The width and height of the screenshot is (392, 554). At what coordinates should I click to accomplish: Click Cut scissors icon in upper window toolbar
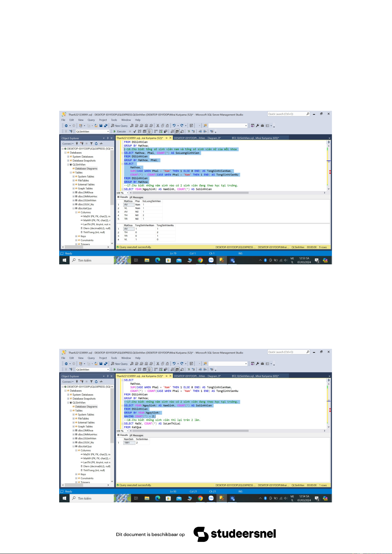click(x=158, y=126)
